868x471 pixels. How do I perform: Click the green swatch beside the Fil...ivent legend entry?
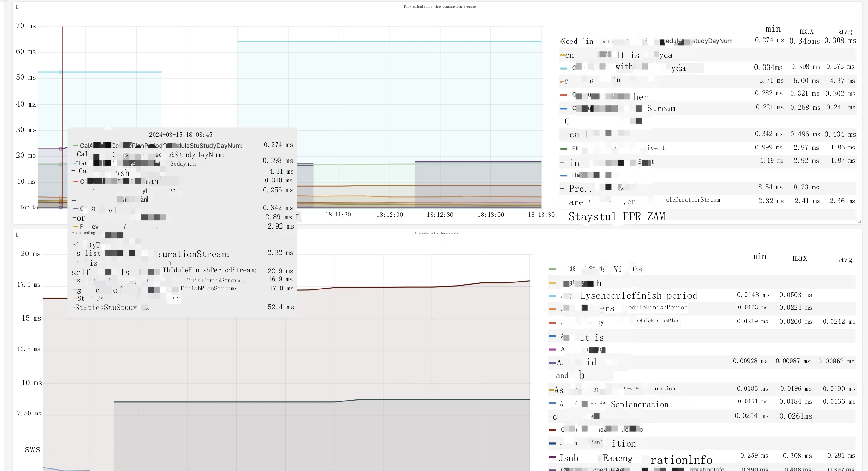(564, 149)
